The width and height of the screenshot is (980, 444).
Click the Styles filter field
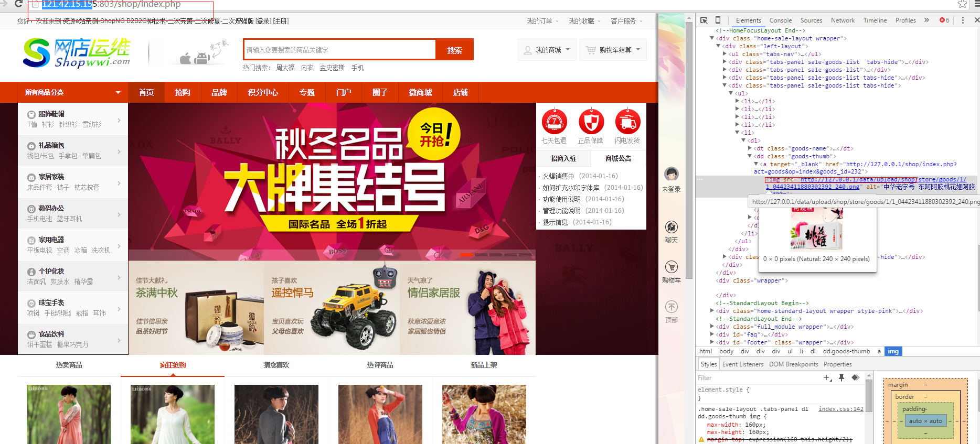tap(758, 378)
